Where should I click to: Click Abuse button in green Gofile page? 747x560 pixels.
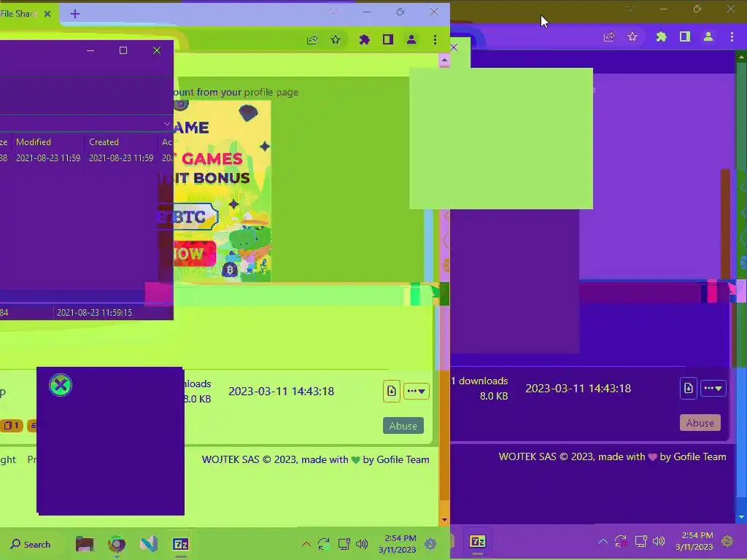tap(403, 426)
